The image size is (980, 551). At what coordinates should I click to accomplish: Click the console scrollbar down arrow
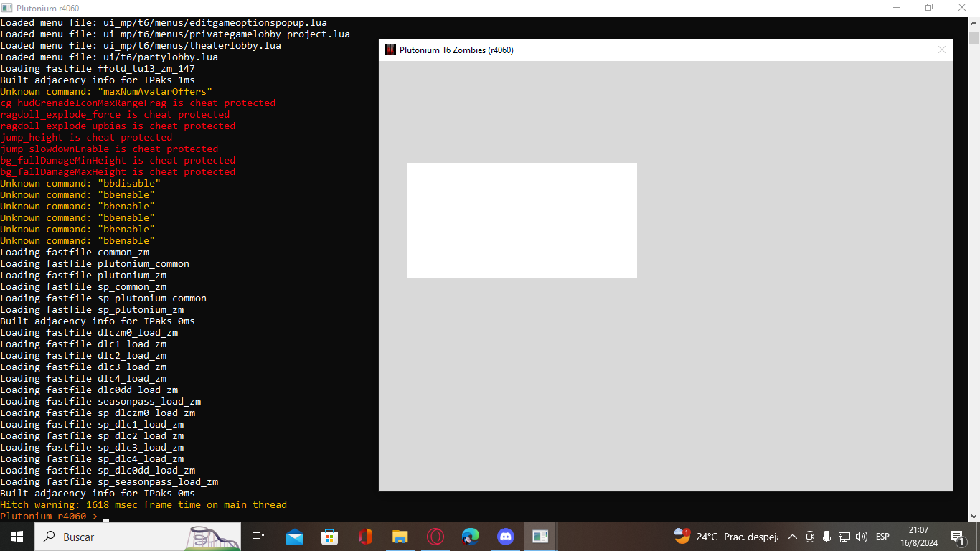click(974, 516)
